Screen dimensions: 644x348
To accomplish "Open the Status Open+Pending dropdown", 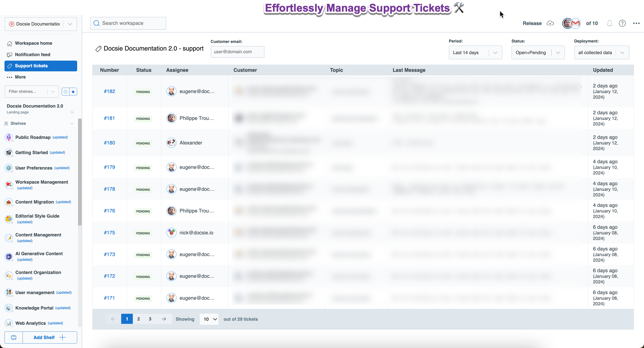I will tap(538, 53).
